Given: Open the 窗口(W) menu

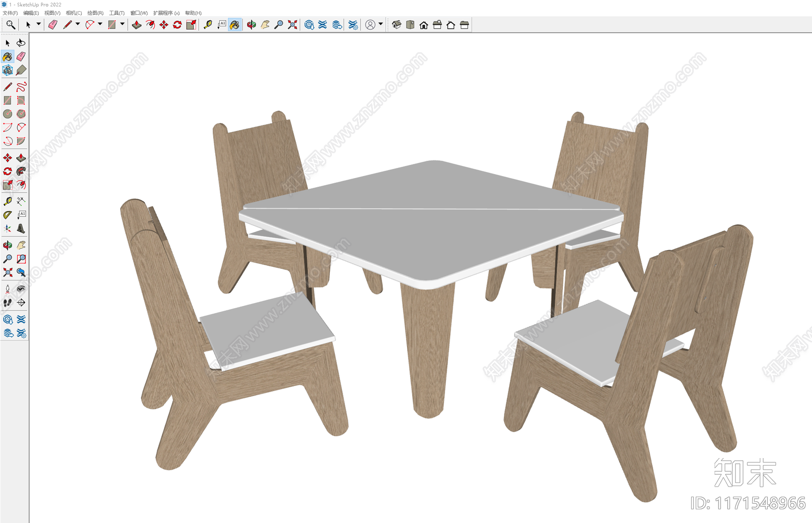Looking at the screenshot, I should (139, 13).
